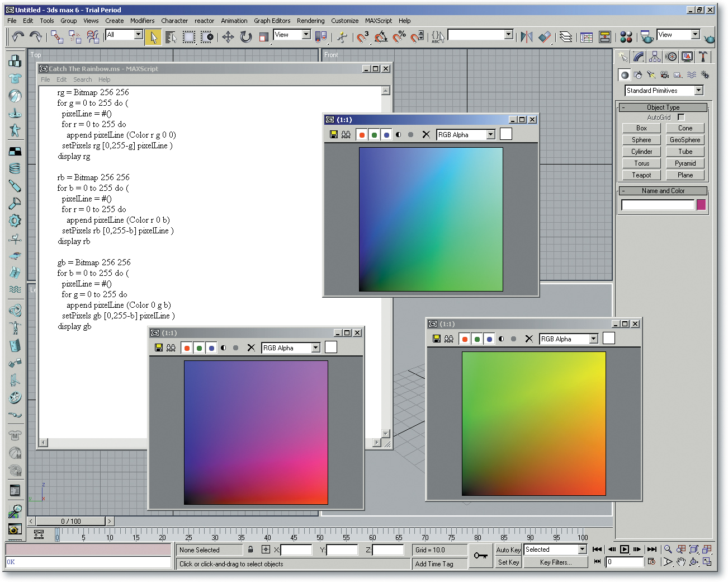Screen dimensions: 728x582
Task: Click the Pyramid primitive button
Action: coord(685,163)
